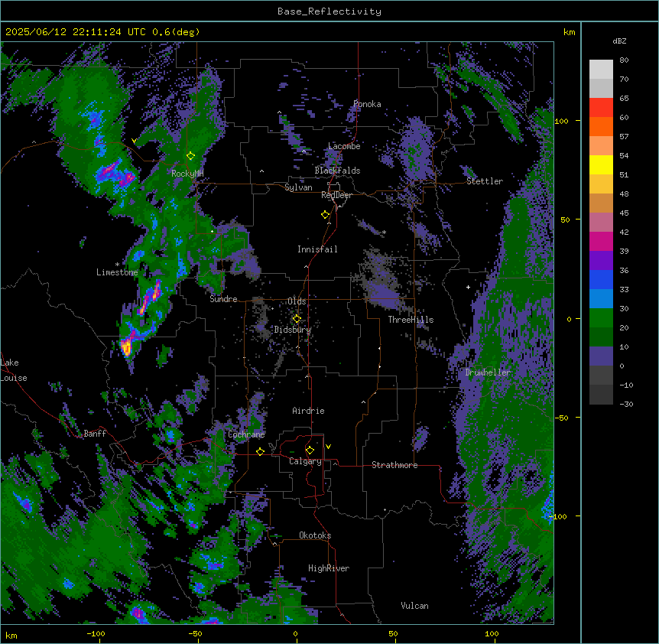659x644 pixels.
Task: Click the dBZ legend heading
Action: pyautogui.click(x=619, y=41)
